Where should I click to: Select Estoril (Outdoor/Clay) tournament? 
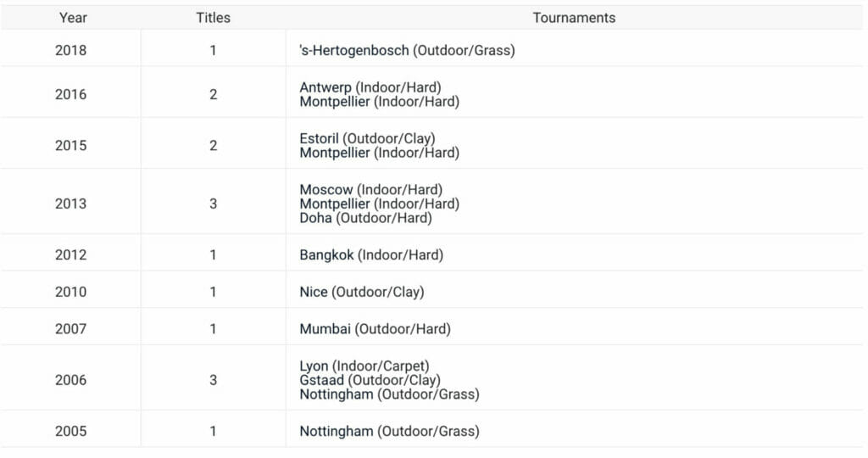click(x=367, y=138)
